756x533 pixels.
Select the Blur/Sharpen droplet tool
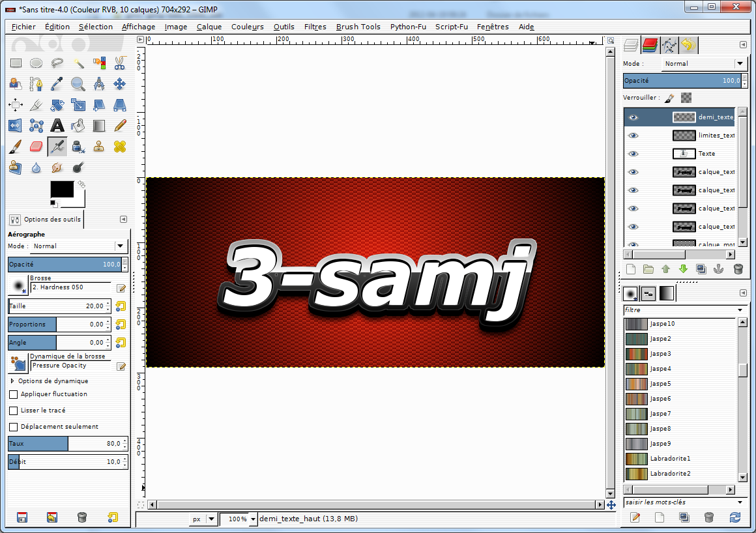click(36, 167)
